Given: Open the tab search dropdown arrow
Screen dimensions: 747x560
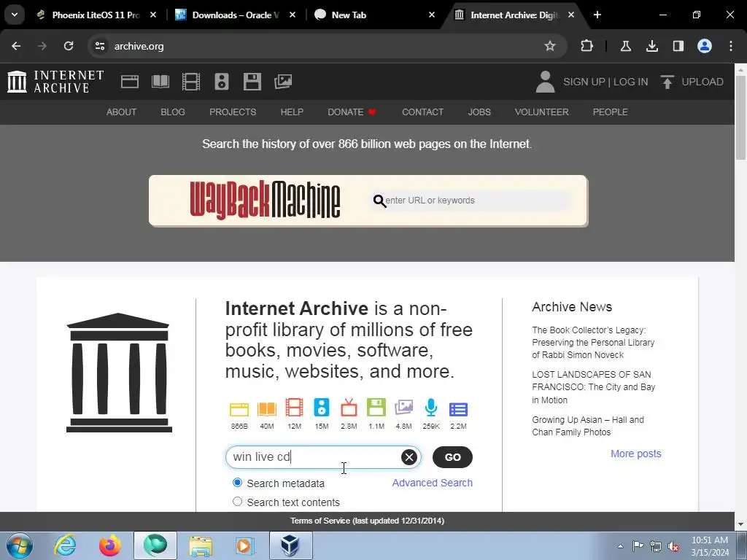Looking at the screenshot, I should pos(15,15).
